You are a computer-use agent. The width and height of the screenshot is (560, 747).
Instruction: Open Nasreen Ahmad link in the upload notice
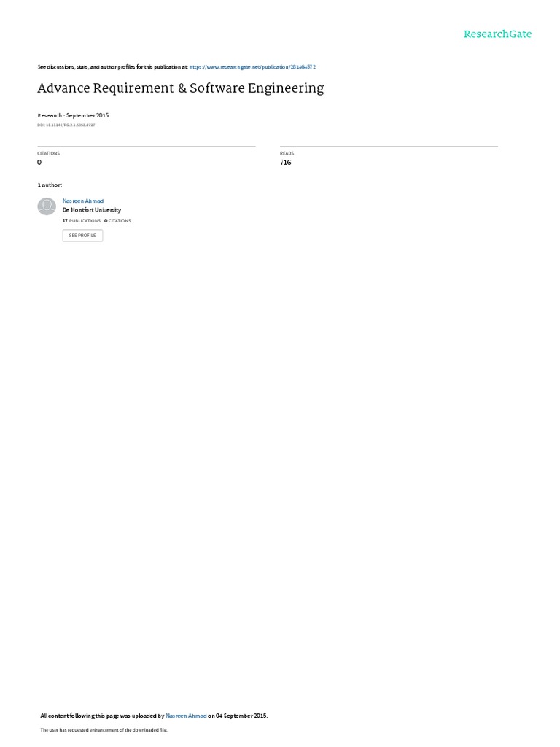pyautogui.click(x=186, y=716)
